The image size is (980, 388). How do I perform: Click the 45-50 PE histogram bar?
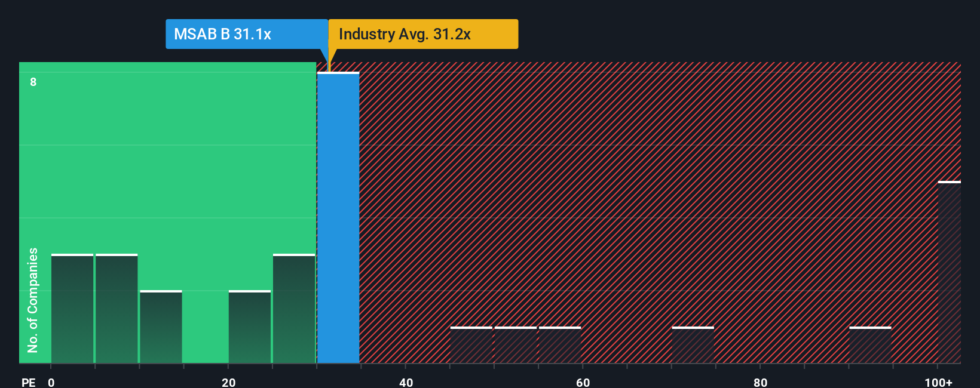click(x=471, y=345)
